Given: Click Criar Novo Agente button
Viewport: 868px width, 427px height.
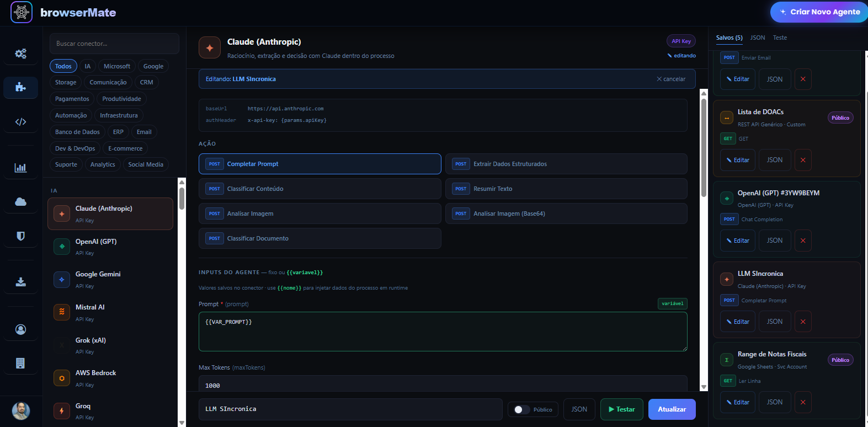Looking at the screenshot, I should (819, 12).
